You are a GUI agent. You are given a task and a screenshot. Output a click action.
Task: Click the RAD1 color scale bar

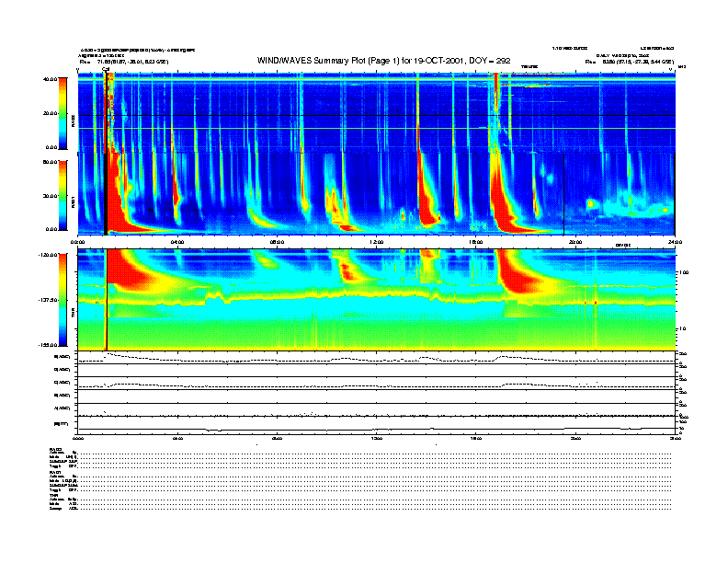pyautogui.click(x=63, y=195)
